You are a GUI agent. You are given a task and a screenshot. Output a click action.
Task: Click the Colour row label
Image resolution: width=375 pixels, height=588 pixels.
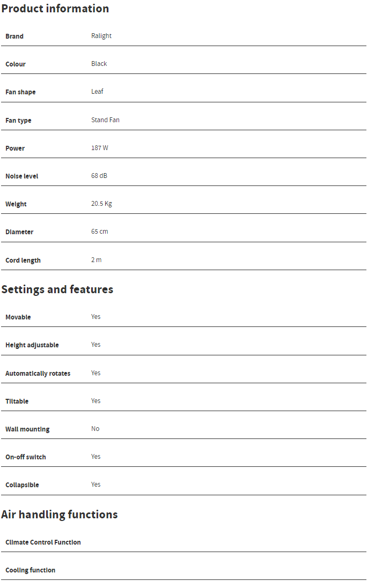pos(16,64)
